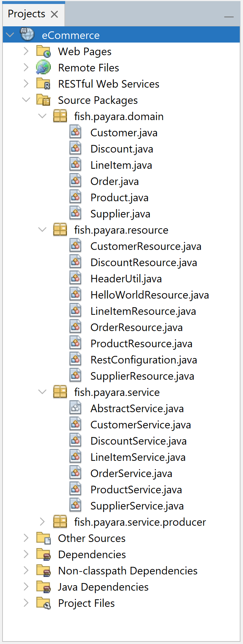Select Customer.java in domain package

click(124, 133)
